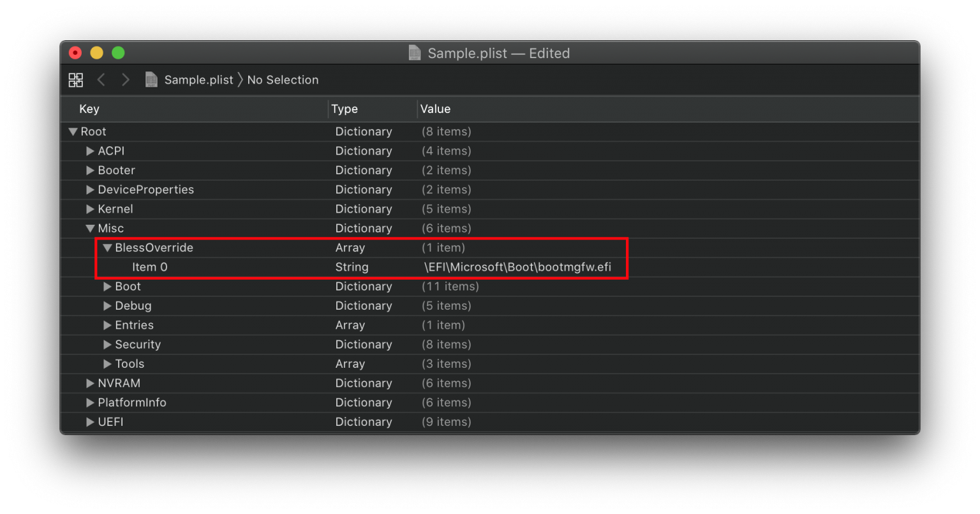Expand the Boot dictionary under Misc

(x=107, y=287)
